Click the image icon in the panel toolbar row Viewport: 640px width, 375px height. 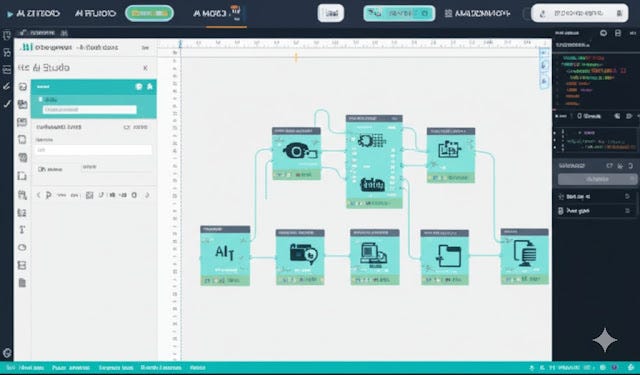click(x=89, y=195)
